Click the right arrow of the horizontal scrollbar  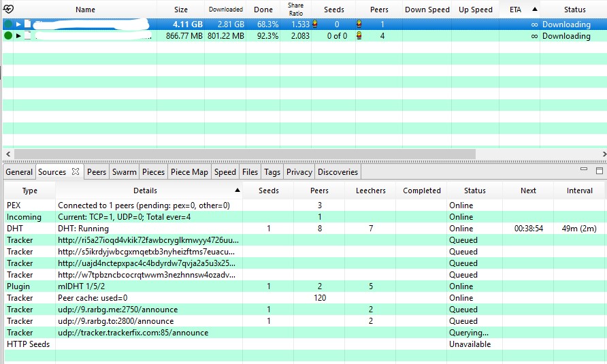(604, 154)
